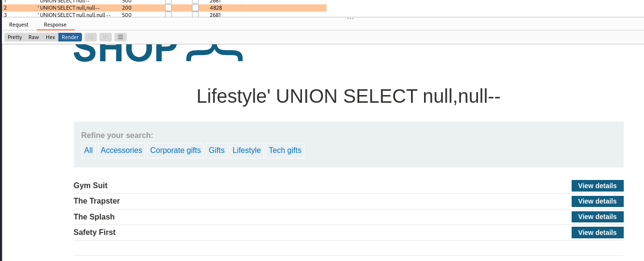Toggle the show non-printable characters (\n) icon
The image size is (644, 261).
[x=106, y=37]
